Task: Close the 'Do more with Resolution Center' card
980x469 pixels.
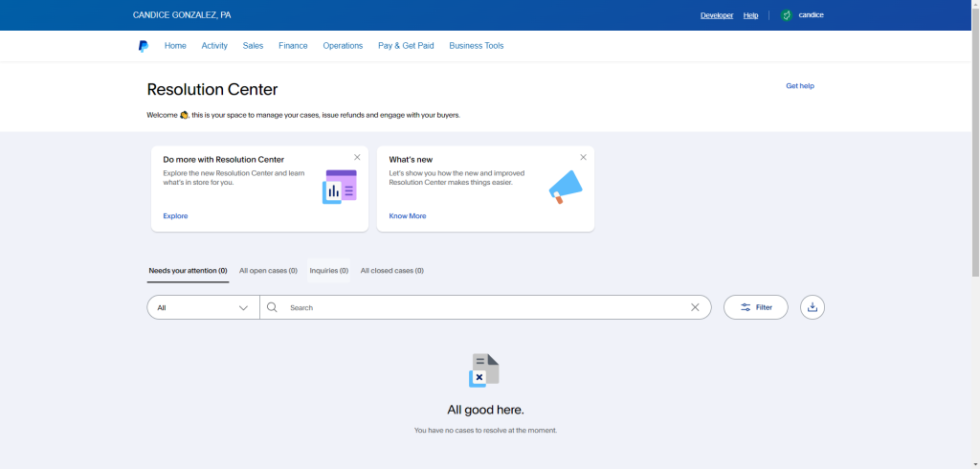Action: coord(357,157)
